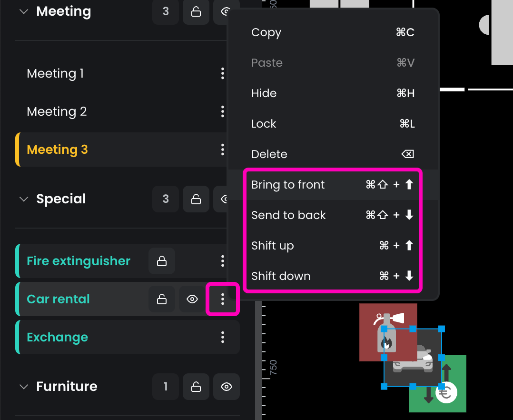The height and width of the screenshot is (420, 513).
Task: Open the three-dot menu for Meeting 3
Action: [222, 150]
